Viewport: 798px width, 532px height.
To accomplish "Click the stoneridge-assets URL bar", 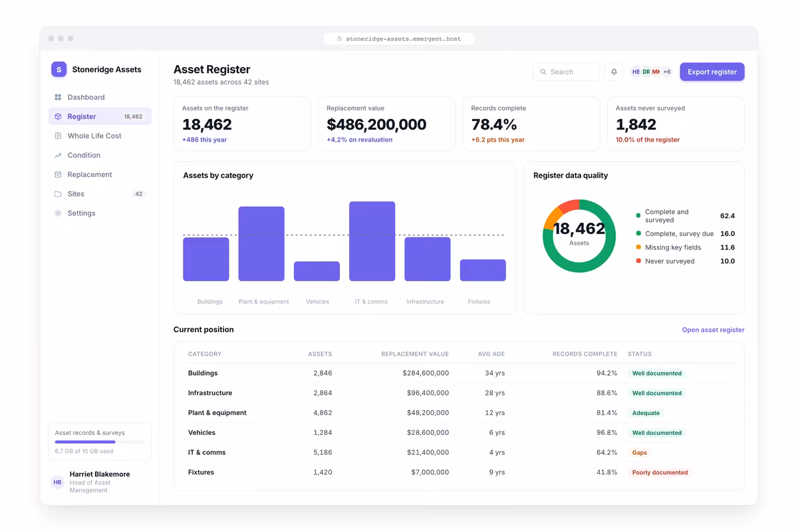I will (399, 39).
